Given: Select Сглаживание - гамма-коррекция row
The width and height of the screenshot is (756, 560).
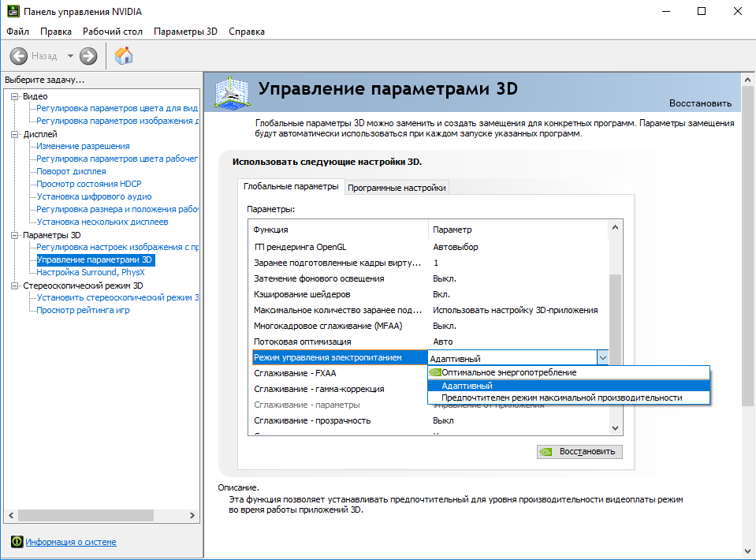Looking at the screenshot, I should tap(340, 389).
